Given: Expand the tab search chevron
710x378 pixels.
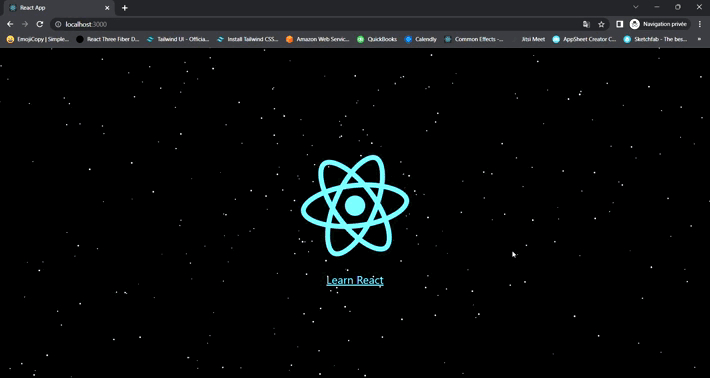Looking at the screenshot, I should click(636, 7).
